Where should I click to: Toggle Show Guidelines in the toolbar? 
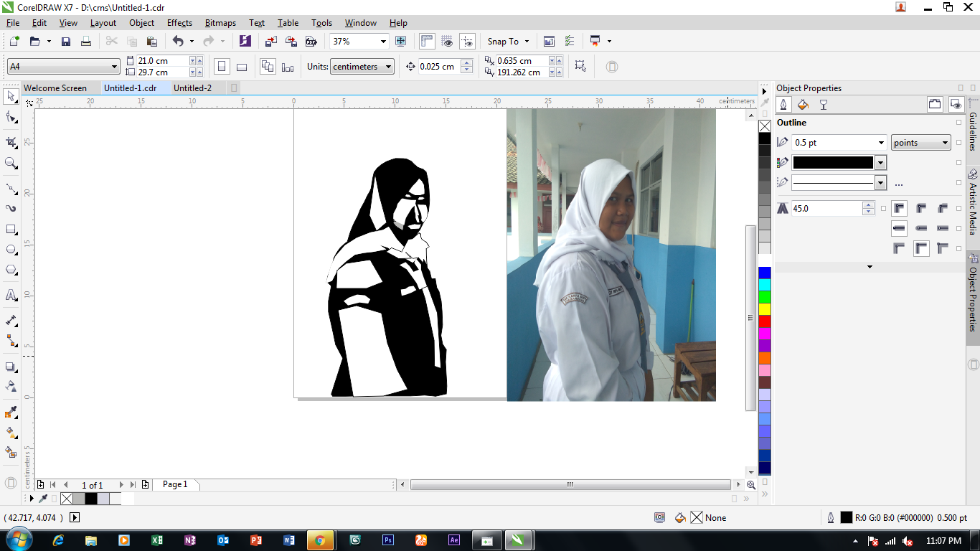(x=467, y=42)
